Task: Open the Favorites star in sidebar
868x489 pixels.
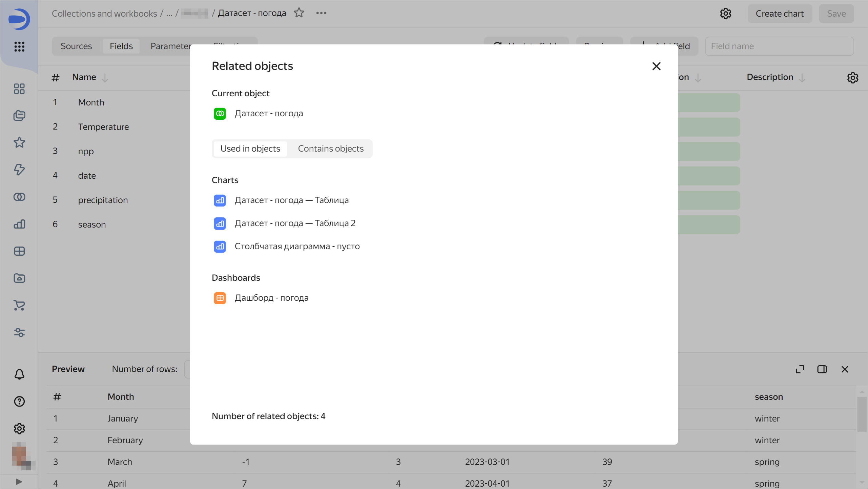Action: point(19,142)
